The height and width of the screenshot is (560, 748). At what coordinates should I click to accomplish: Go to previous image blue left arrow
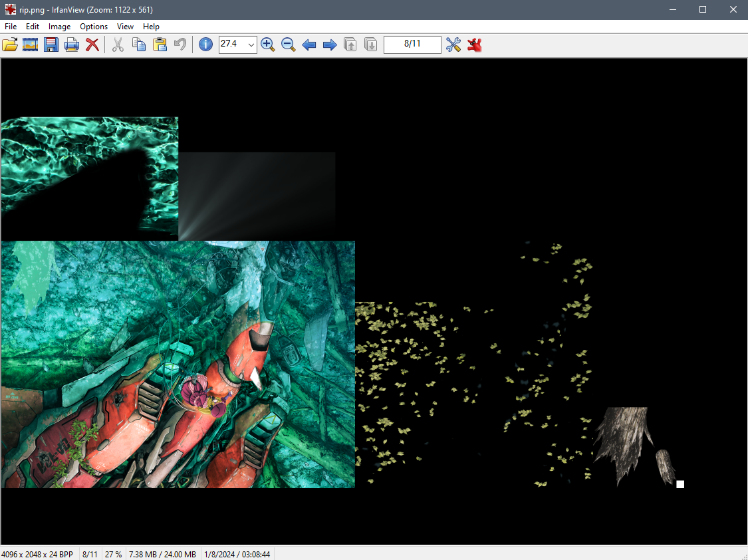[x=309, y=45]
